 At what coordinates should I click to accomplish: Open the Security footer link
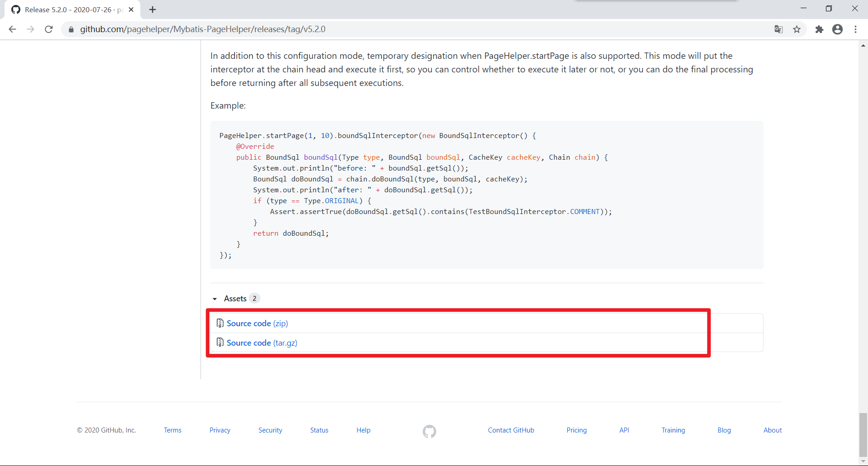(x=270, y=430)
